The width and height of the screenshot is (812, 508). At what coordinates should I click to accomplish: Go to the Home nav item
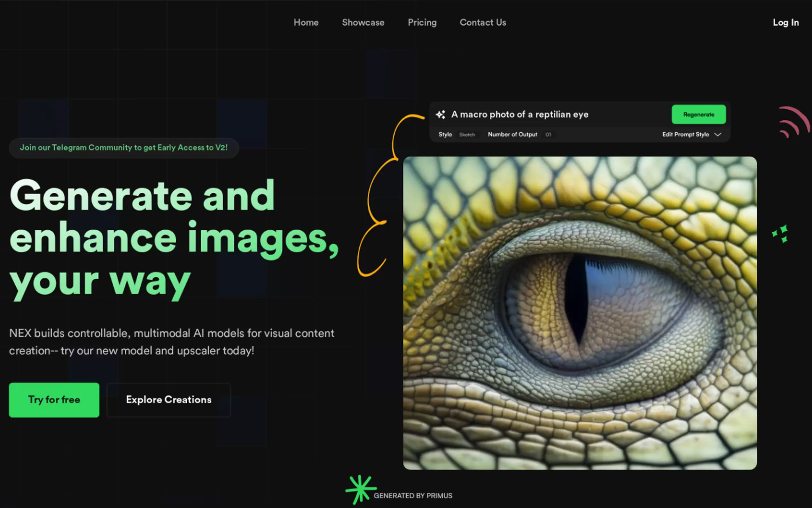click(x=306, y=22)
